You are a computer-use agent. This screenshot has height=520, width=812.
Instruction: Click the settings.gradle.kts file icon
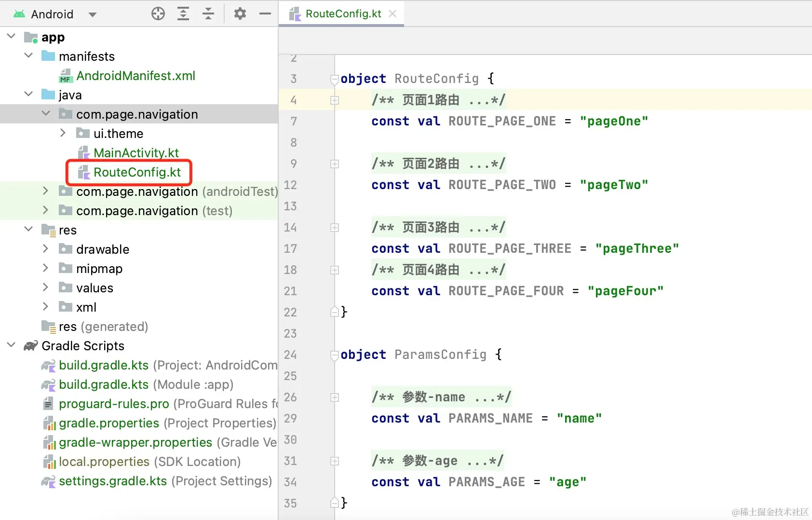pos(48,481)
